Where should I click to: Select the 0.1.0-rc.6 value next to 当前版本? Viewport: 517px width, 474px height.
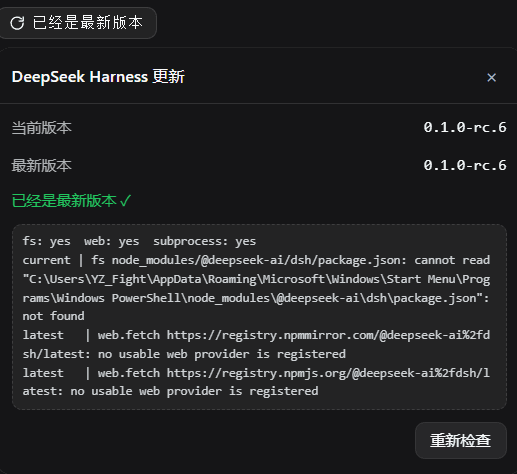465,127
